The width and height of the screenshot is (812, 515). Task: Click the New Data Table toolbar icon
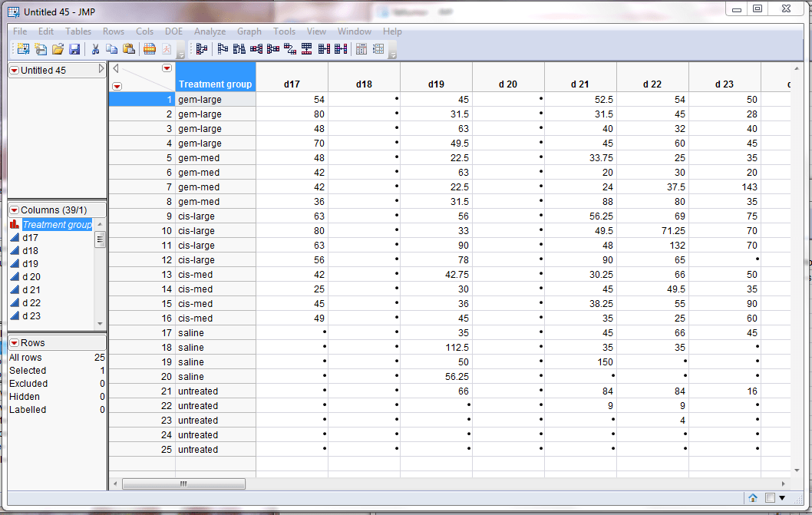[x=22, y=48]
